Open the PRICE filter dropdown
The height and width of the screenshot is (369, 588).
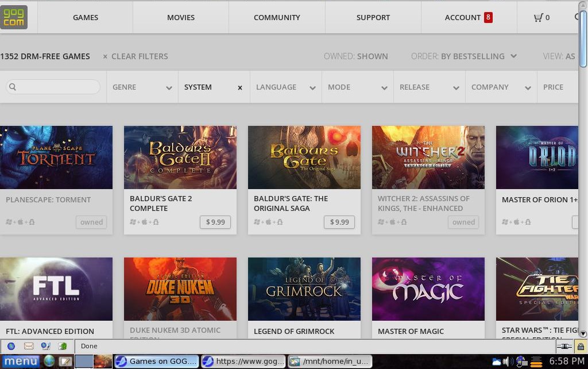pyautogui.click(x=558, y=87)
